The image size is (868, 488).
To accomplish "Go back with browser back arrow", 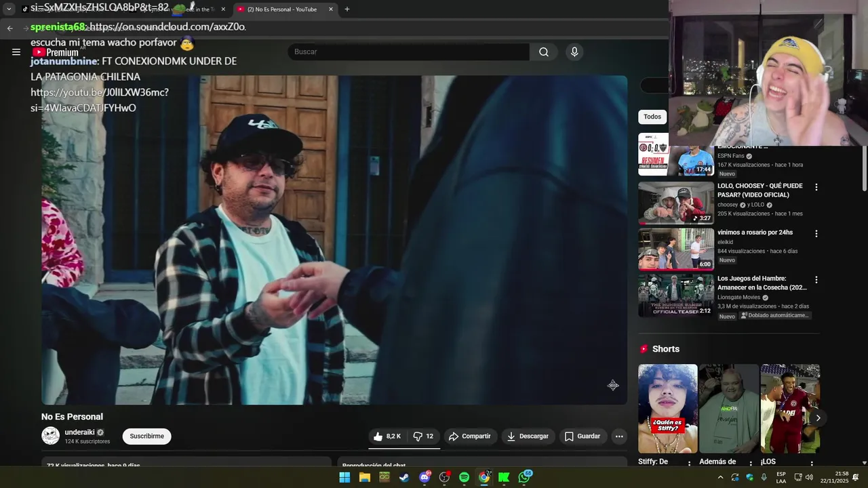I will (x=9, y=28).
